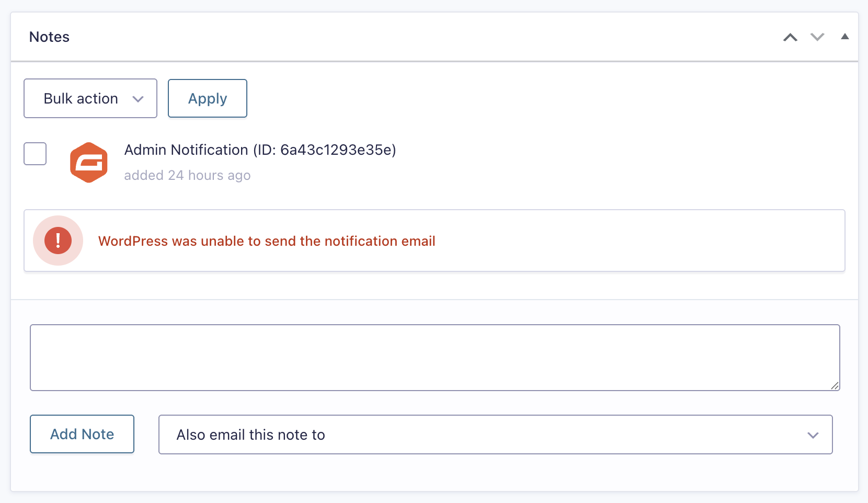Click the 'Bulk action' label text
This screenshot has height=503, width=868.
81,99
